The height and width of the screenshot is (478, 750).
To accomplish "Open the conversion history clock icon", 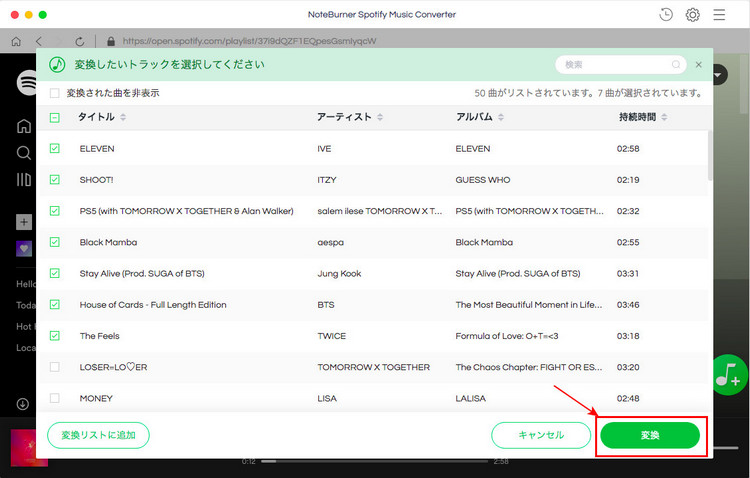I will coord(666,15).
